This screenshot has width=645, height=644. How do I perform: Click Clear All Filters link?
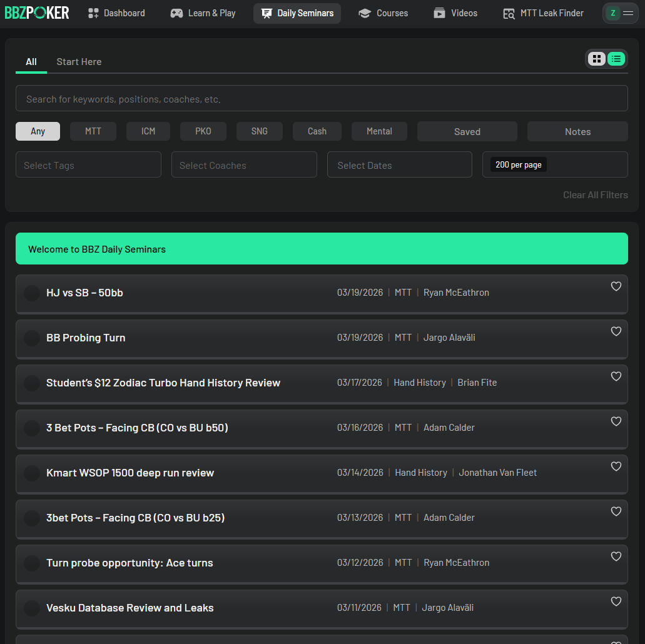595,195
